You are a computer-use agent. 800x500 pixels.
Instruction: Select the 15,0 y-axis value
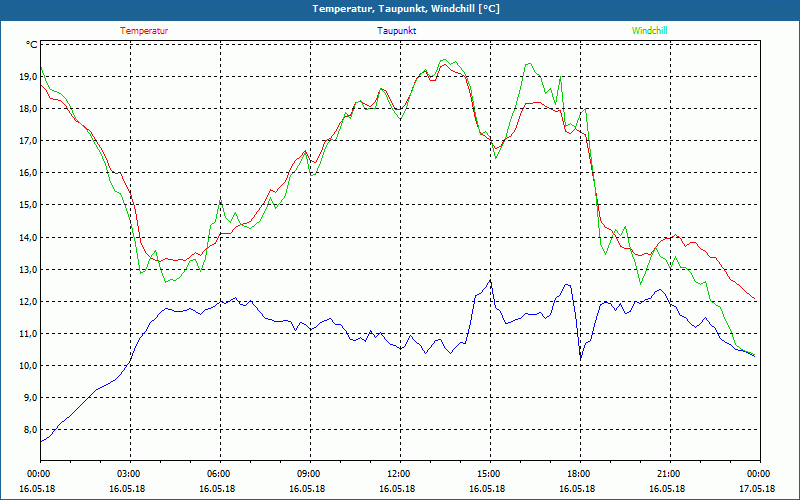(x=29, y=205)
